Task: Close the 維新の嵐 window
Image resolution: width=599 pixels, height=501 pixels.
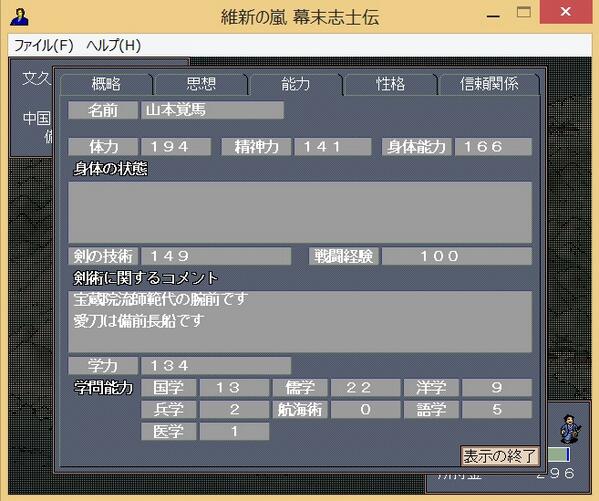Action: pos(566,12)
